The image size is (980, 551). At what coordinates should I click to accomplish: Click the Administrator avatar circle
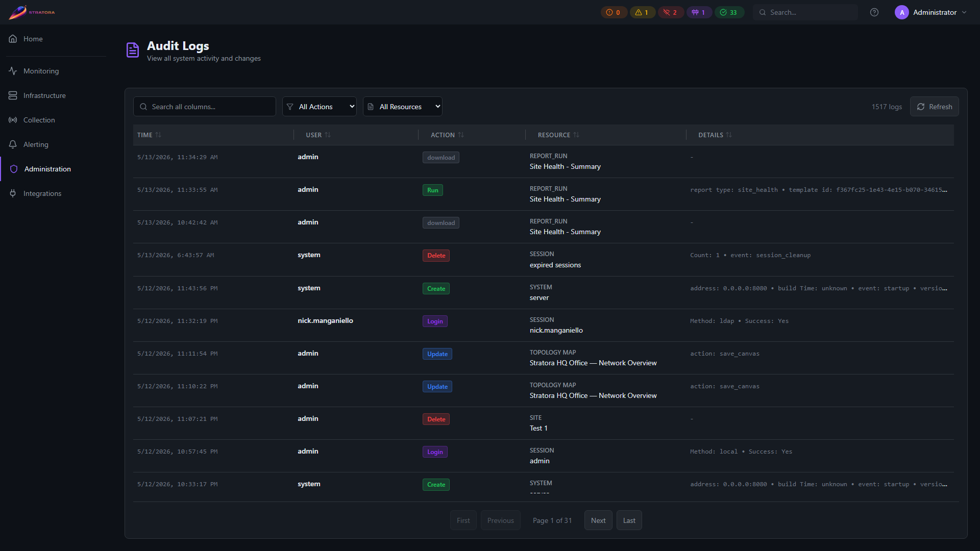pos(902,12)
